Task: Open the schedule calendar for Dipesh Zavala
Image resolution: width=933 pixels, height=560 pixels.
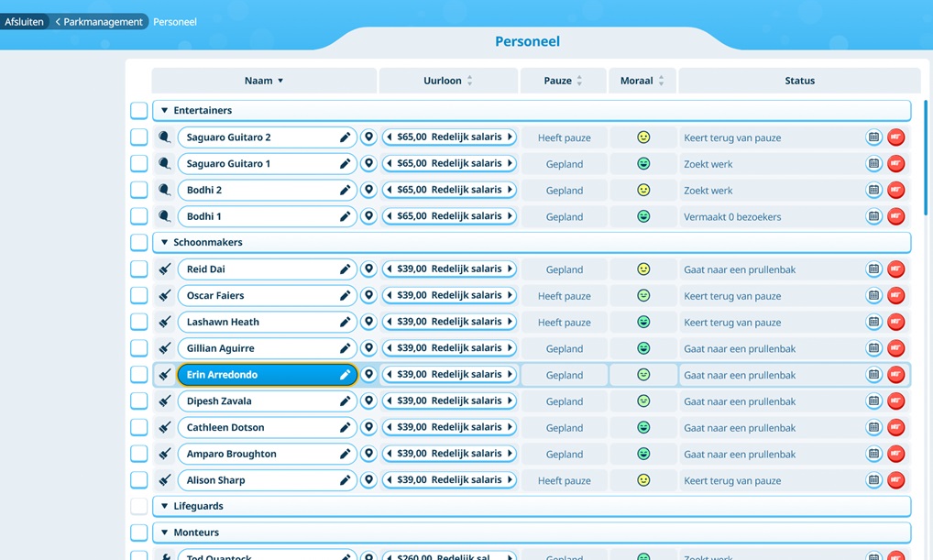Action: [x=873, y=401]
